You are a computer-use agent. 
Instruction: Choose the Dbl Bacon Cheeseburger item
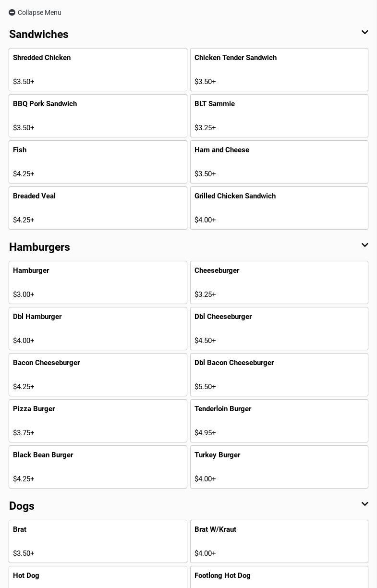(279, 375)
